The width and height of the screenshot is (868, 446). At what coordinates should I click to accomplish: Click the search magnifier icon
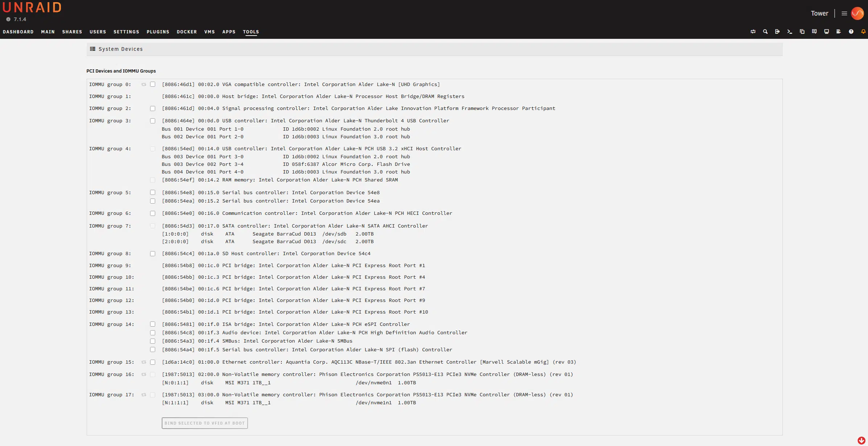click(x=765, y=32)
